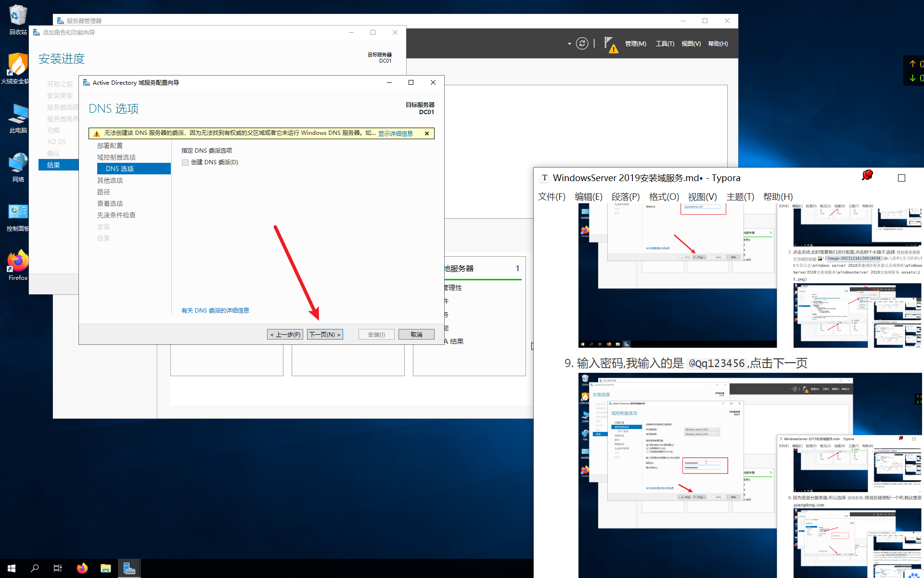The image size is (924, 578).
Task: Toggle the 创建 DNS 委派 checkbox
Action: pyautogui.click(x=185, y=163)
